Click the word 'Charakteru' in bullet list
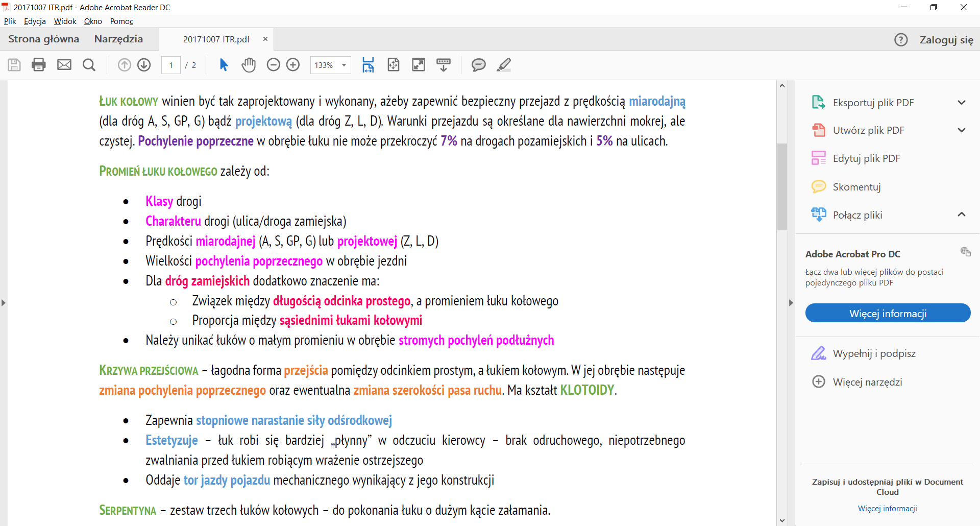Viewport: 980px width, 526px height. click(173, 221)
